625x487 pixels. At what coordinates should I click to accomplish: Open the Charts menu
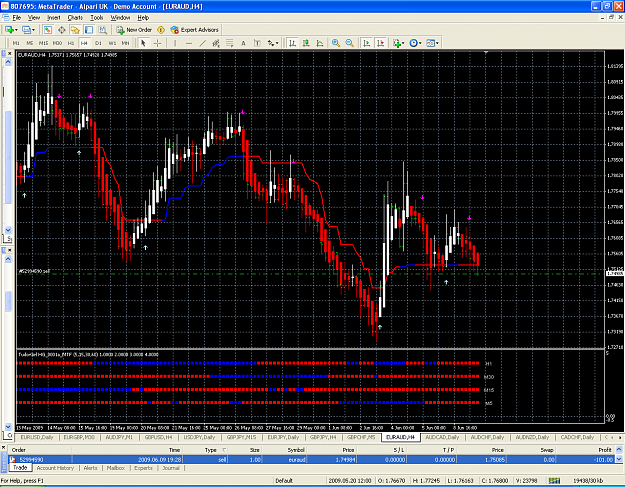(75, 18)
